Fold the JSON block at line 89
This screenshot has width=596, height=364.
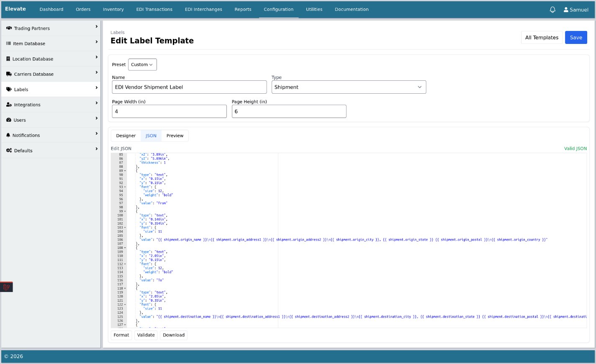point(125,171)
